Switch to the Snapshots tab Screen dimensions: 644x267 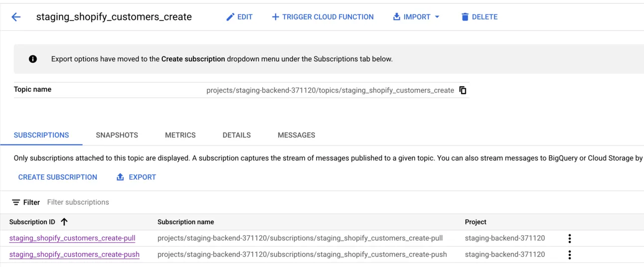[x=117, y=135]
